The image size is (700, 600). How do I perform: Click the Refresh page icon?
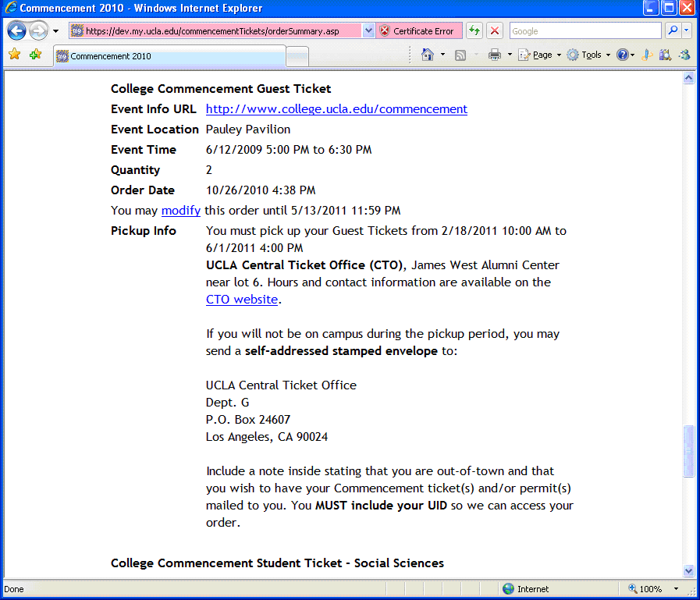474,31
